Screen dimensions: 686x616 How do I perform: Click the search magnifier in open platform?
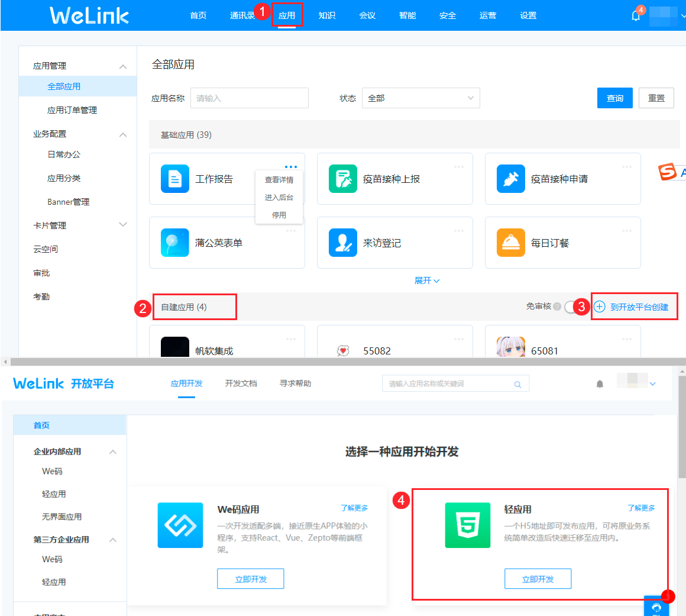pyautogui.click(x=517, y=385)
